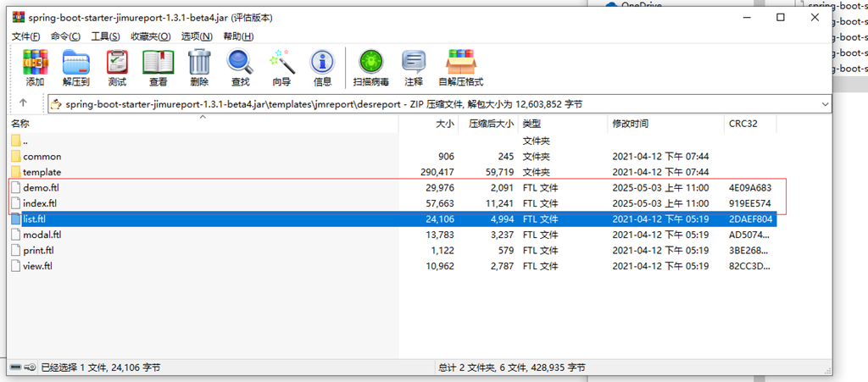Open the 文件(F) menu
The image size is (868, 382).
click(26, 36)
